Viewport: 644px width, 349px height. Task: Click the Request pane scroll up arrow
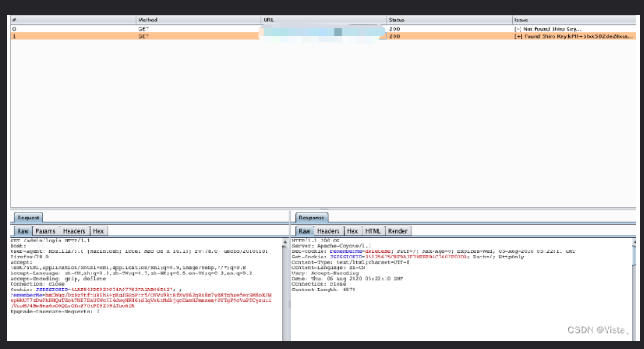[x=284, y=242]
